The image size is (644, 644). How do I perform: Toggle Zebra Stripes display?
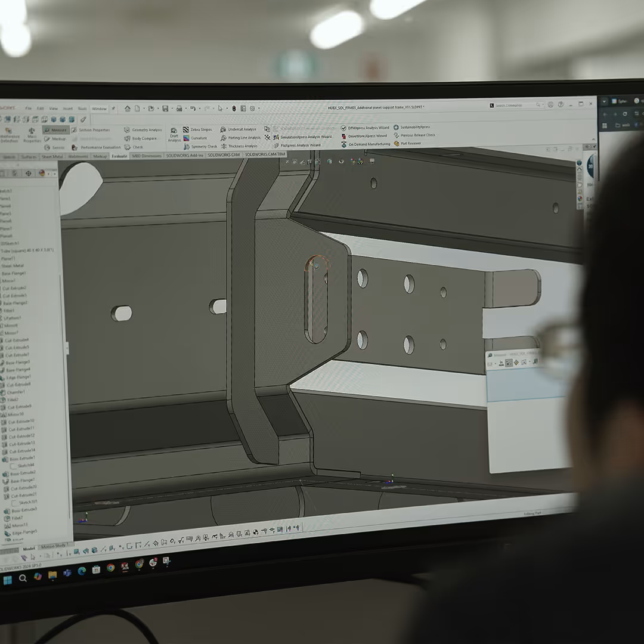[197, 129]
